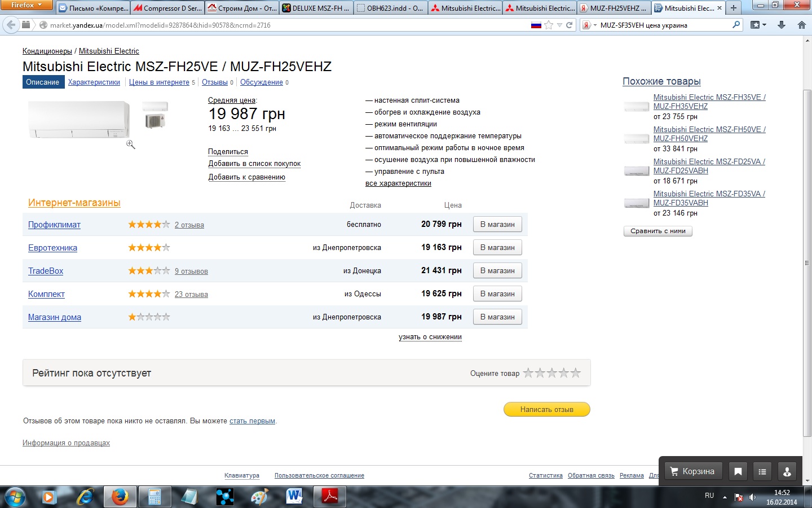Image resolution: width=812 pixels, height=508 pixels.
Task: Click the Russian flag icon in address bar
Action: (x=536, y=25)
